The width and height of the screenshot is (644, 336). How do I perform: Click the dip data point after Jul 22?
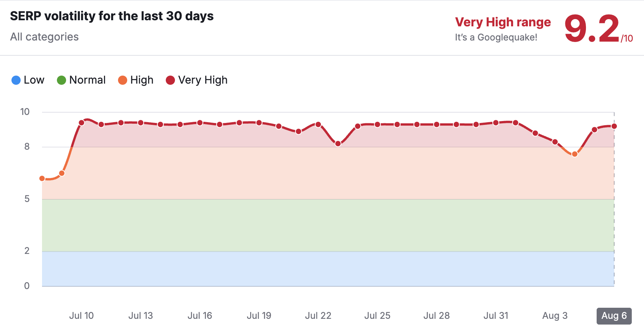click(338, 144)
